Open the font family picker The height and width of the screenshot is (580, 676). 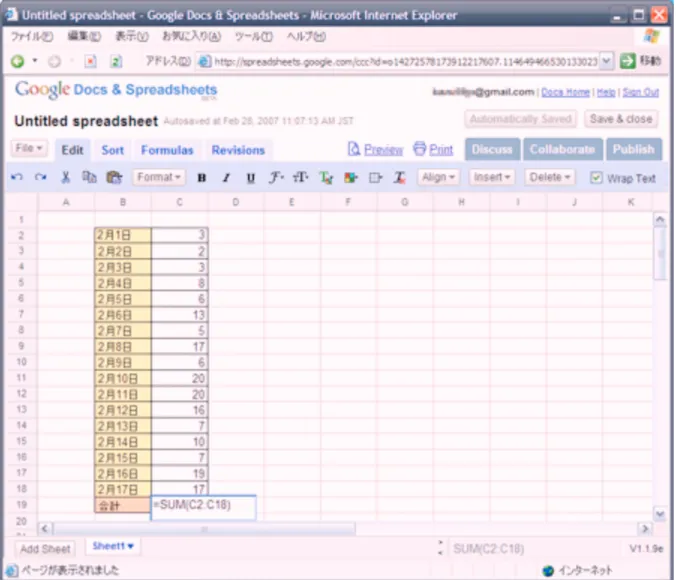(276, 177)
